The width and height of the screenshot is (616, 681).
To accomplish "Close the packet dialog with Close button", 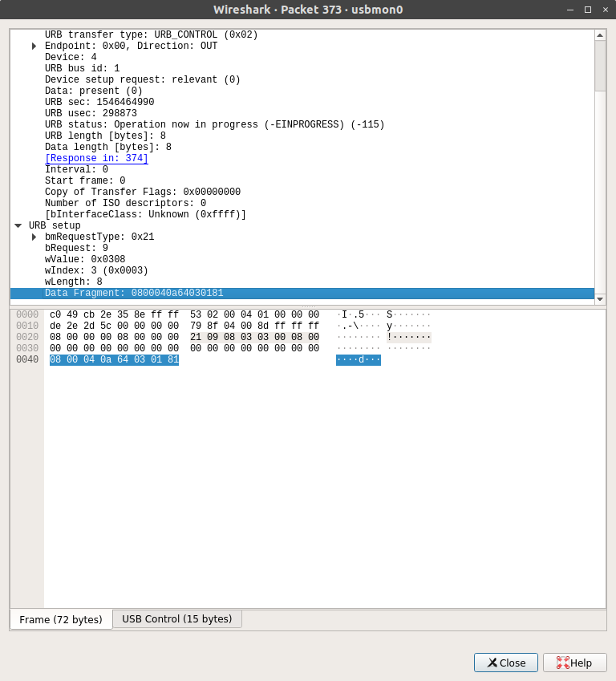I will coord(506,663).
